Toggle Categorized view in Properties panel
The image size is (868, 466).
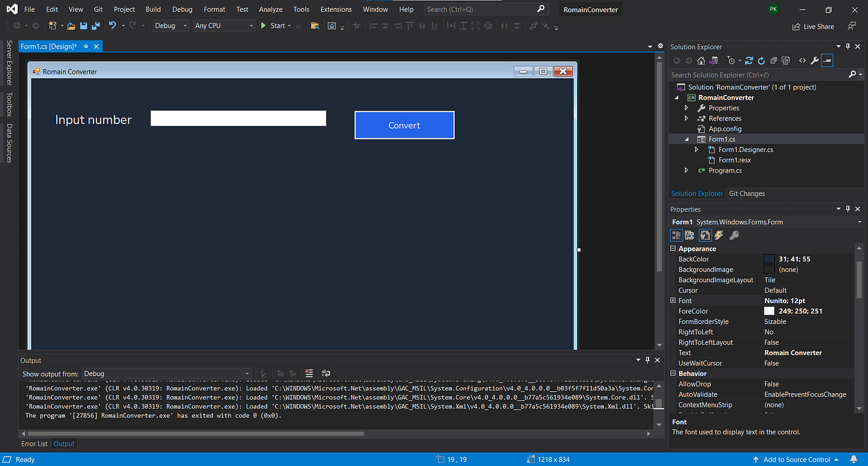click(x=677, y=236)
